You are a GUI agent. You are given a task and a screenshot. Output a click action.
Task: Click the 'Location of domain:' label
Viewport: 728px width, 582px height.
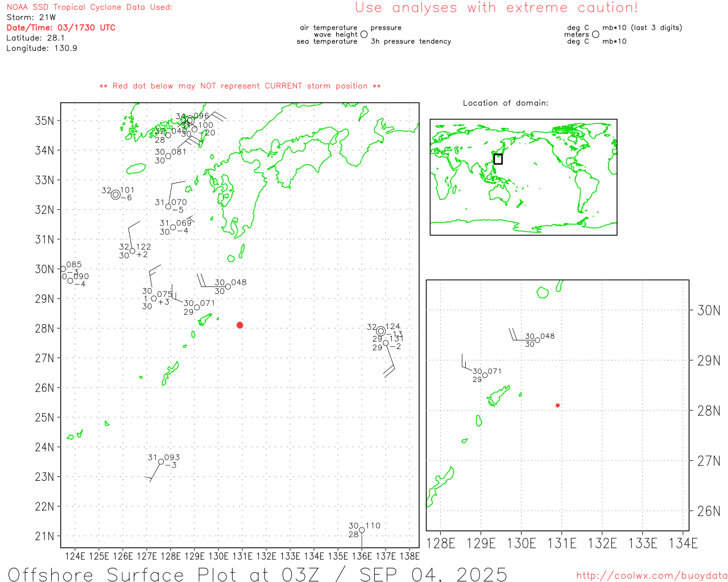click(x=506, y=103)
